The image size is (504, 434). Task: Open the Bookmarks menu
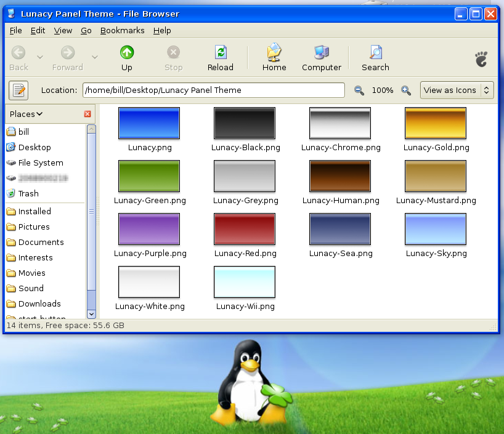pyautogui.click(x=123, y=31)
